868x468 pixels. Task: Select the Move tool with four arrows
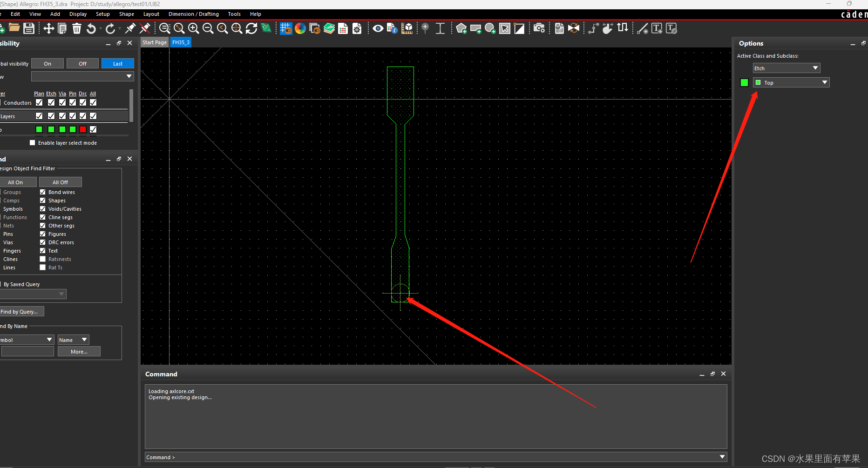[48, 28]
